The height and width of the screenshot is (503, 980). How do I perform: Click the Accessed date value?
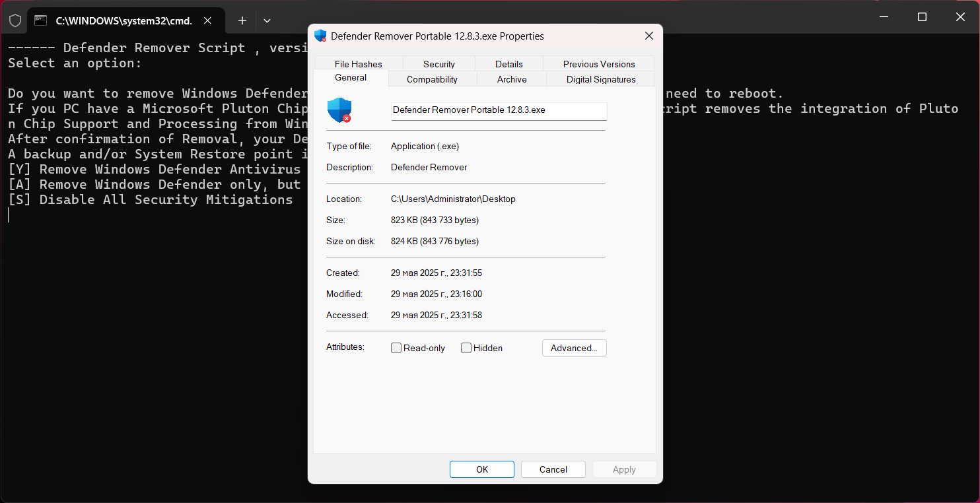437,315
